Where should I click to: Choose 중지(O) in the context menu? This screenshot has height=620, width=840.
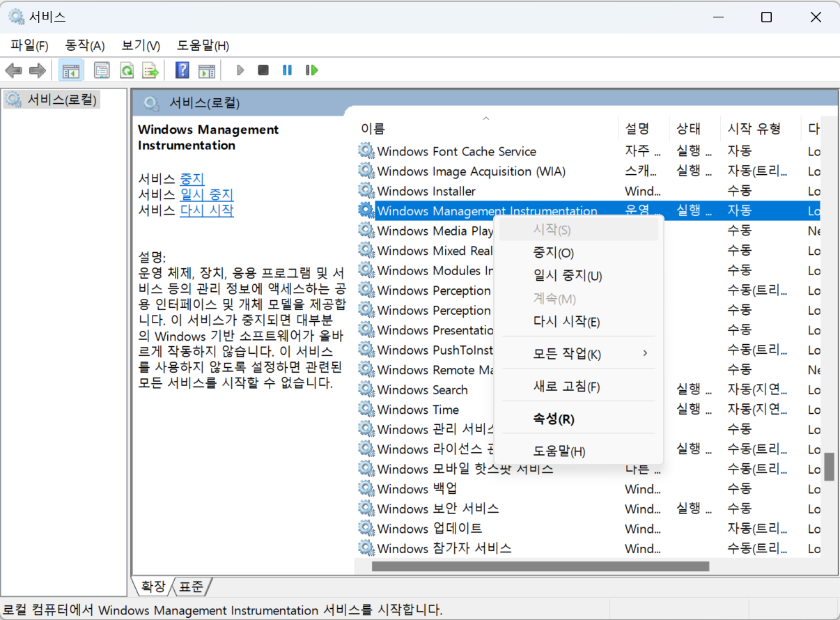578,253
